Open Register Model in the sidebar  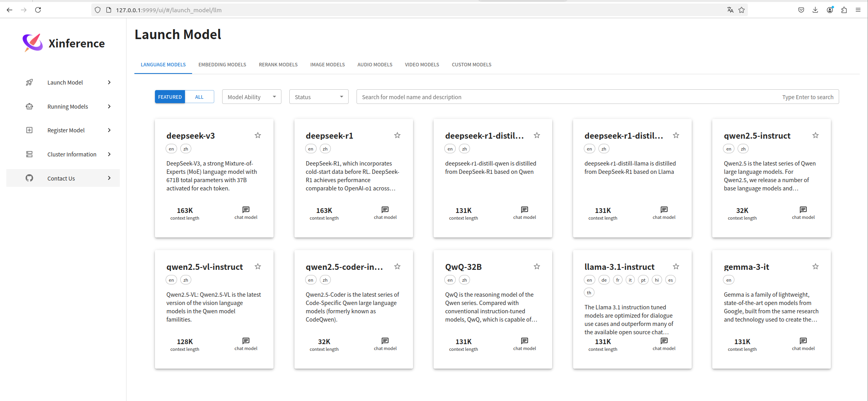pyautogui.click(x=63, y=130)
